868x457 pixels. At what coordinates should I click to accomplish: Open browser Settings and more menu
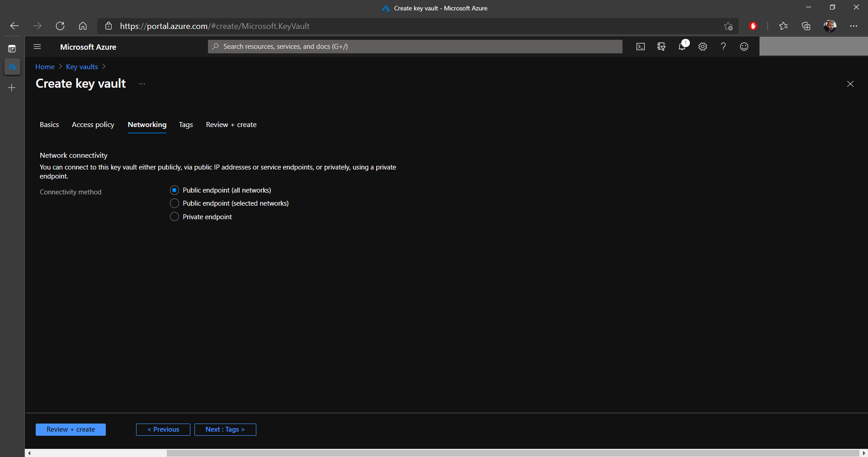(x=854, y=26)
